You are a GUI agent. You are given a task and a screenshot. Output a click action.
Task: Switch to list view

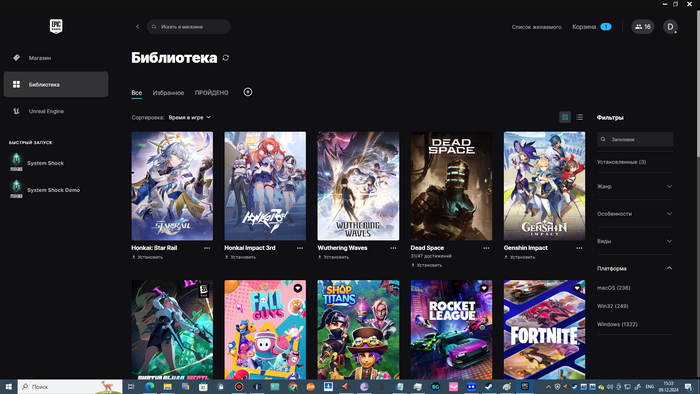pyautogui.click(x=579, y=117)
